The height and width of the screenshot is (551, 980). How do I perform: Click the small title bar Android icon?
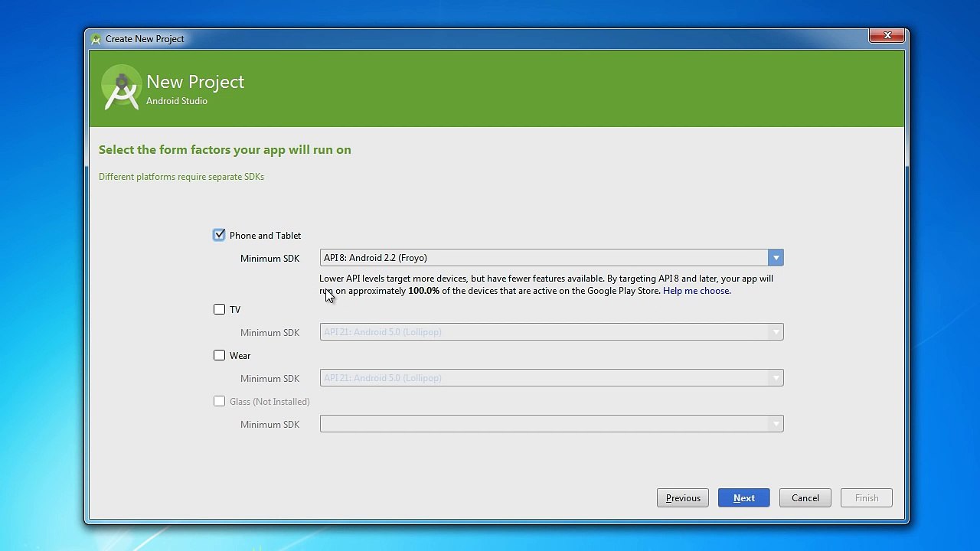click(x=96, y=39)
